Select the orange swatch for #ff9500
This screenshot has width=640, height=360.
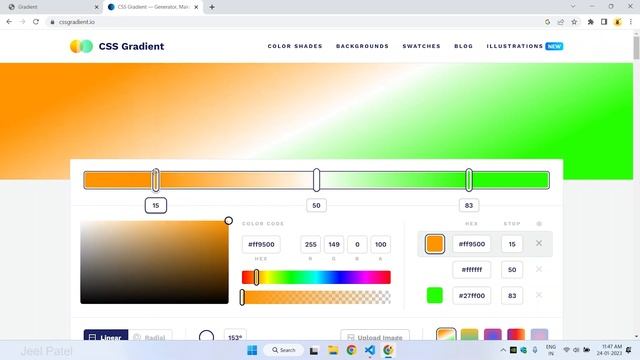(x=435, y=244)
